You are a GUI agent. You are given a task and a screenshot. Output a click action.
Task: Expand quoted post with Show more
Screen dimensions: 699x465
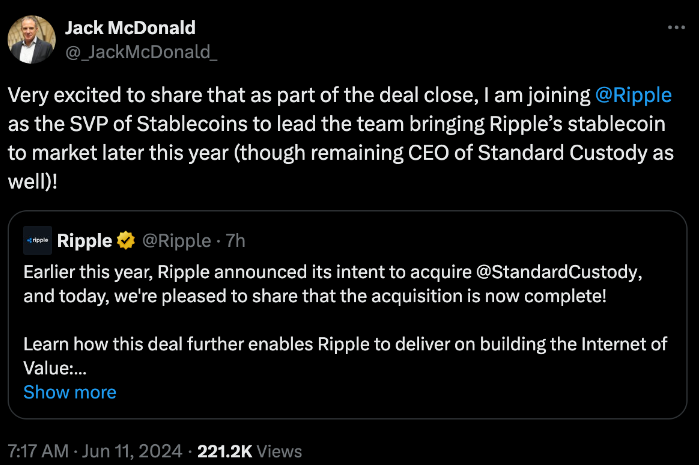(69, 391)
